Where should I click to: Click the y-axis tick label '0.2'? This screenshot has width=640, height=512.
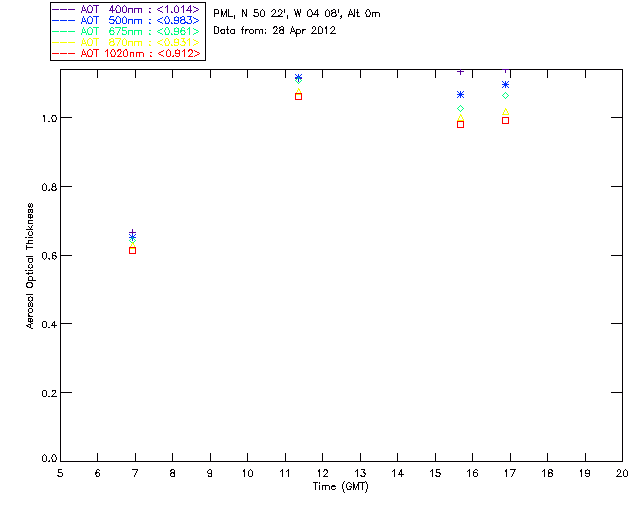[x=49, y=393]
